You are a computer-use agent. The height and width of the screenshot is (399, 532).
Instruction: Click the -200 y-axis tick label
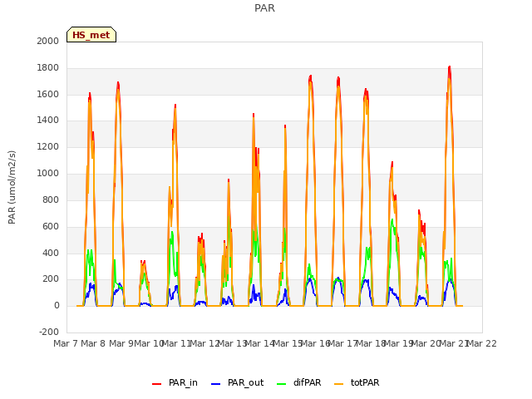(x=49, y=332)
